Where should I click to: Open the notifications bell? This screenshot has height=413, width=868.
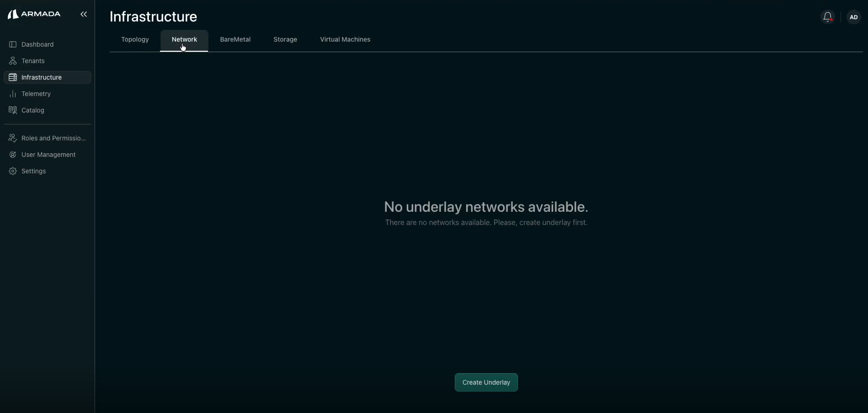[827, 17]
